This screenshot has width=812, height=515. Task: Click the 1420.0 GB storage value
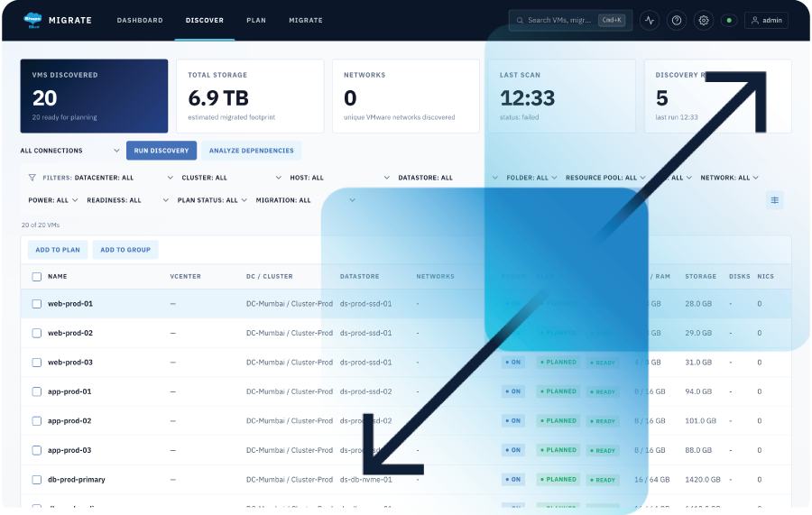click(x=703, y=480)
